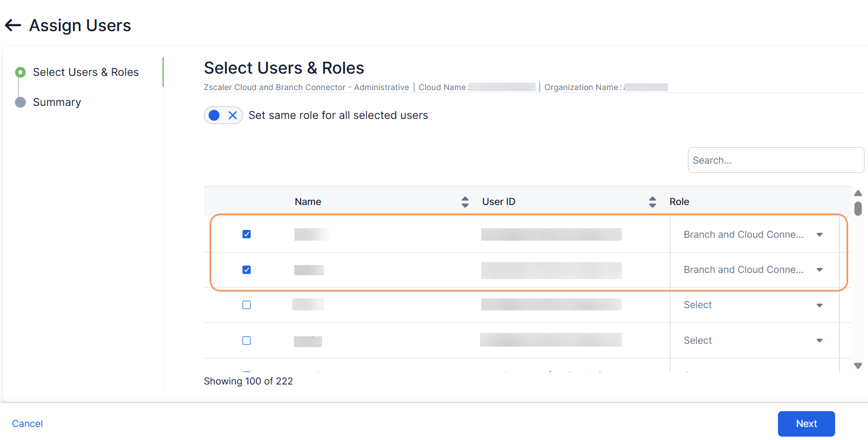Go to the Summary step
This screenshot has width=868, height=440.
click(x=57, y=102)
